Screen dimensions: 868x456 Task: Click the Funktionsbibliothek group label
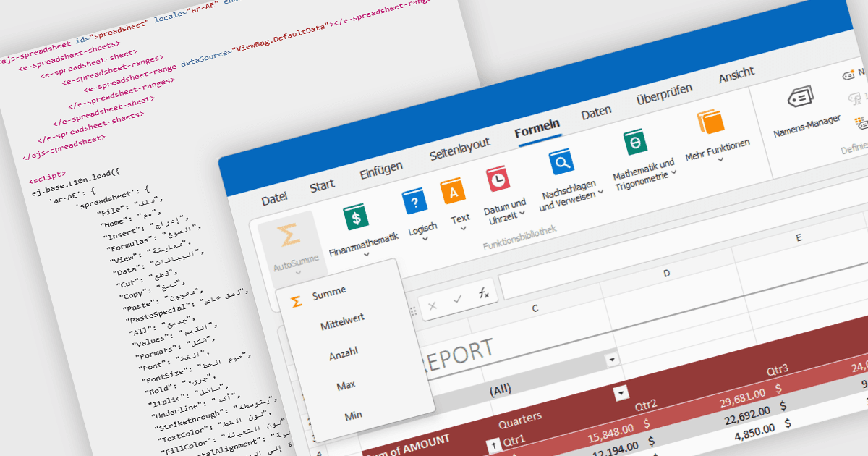519,238
